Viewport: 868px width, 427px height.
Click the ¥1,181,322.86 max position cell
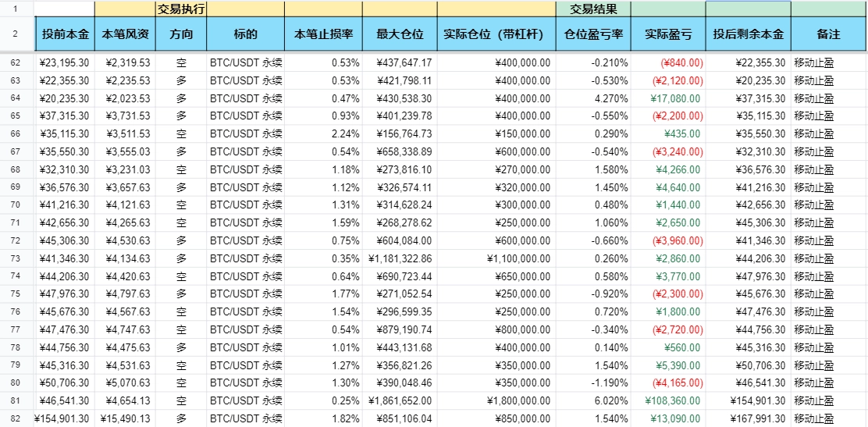(x=400, y=258)
